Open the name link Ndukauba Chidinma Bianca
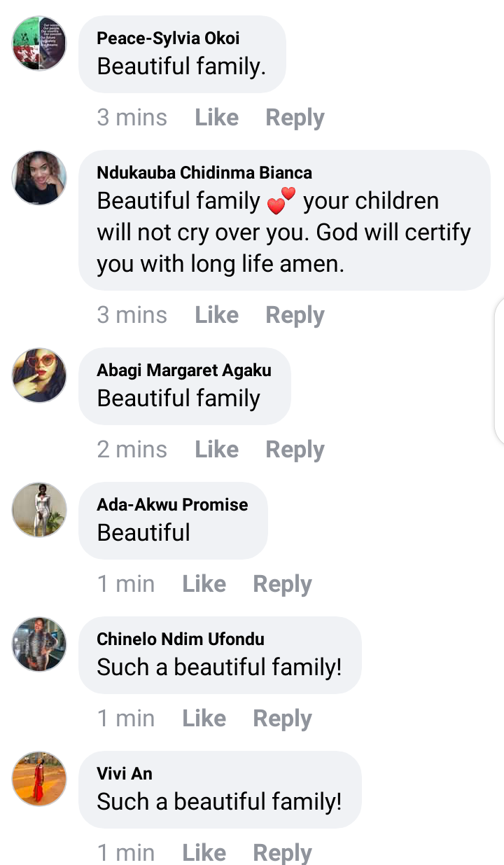The image size is (504, 865). 204,172
